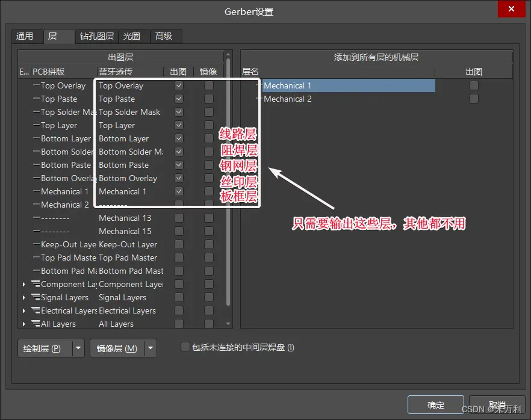
Task: Expand the Component Layers node
Action: coord(23,284)
